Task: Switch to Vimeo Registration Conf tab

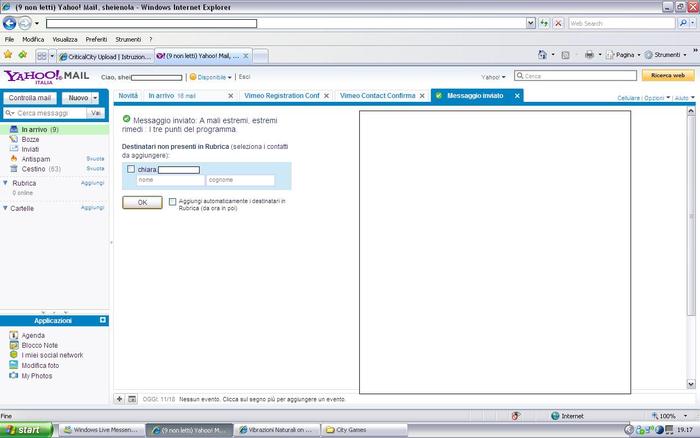Action: coord(281,96)
